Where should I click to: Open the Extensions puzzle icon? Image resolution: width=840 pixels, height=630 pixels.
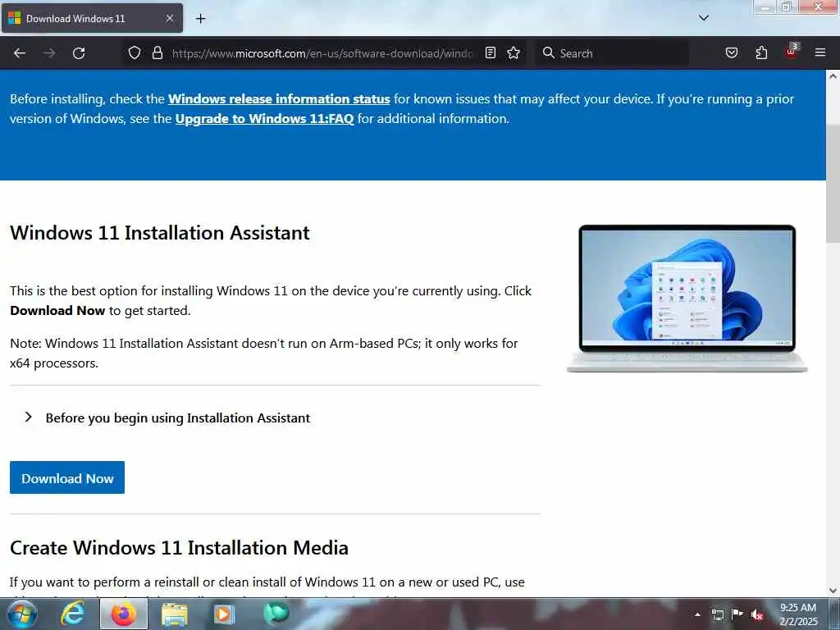click(x=761, y=52)
